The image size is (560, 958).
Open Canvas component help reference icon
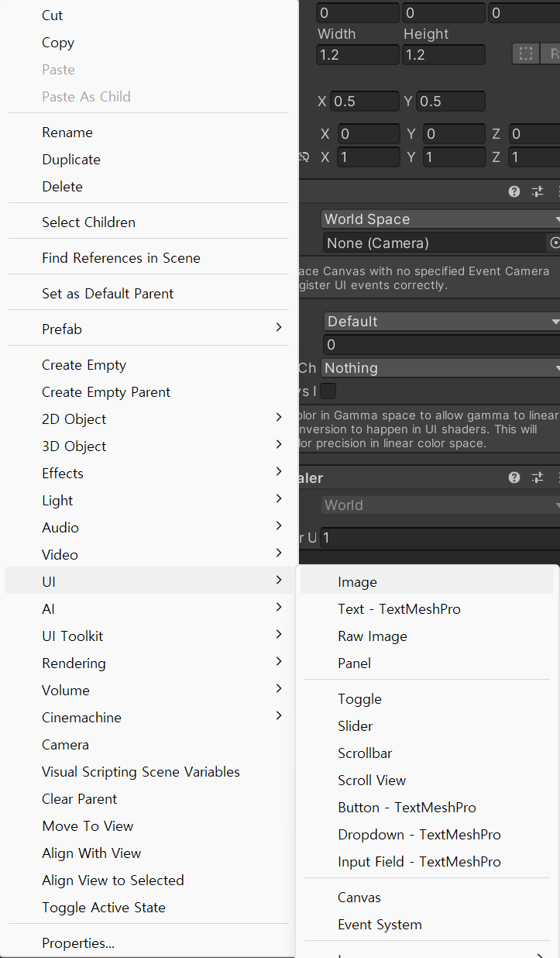coord(514,191)
